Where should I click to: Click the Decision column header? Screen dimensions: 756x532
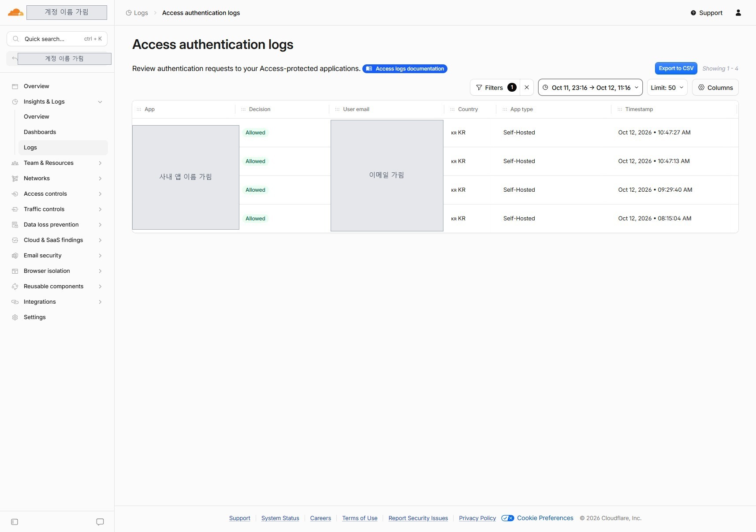click(x=260, y=109)
